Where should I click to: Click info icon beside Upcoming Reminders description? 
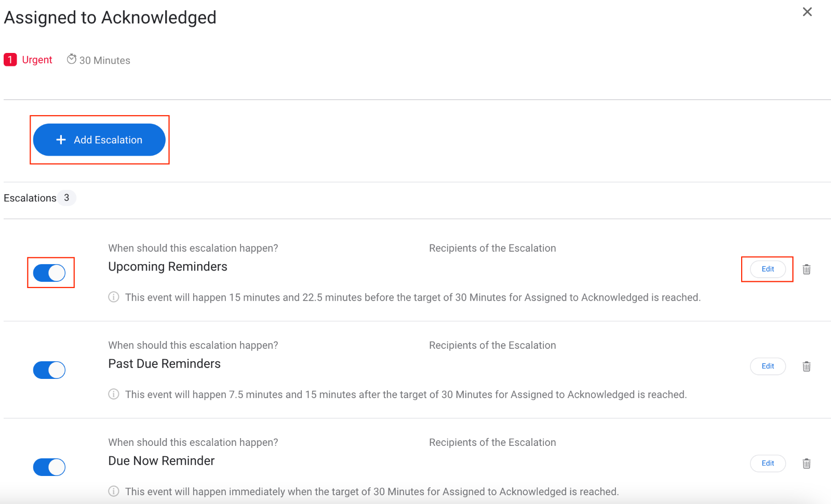(x=114, y=297)
